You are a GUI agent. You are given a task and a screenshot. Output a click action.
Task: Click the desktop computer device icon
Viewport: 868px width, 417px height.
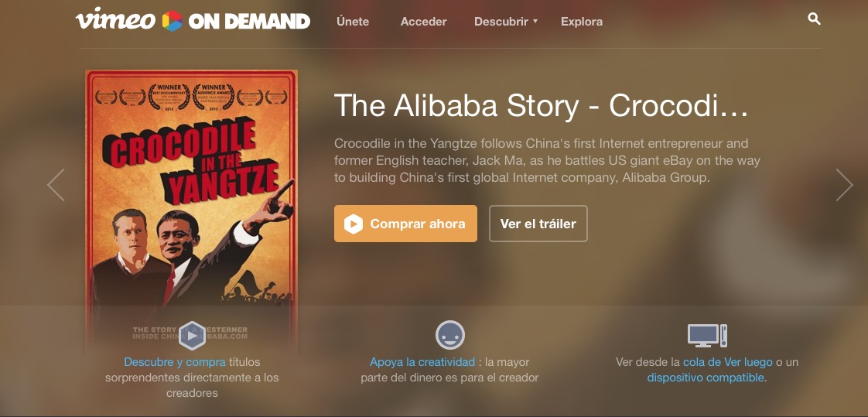707,336
